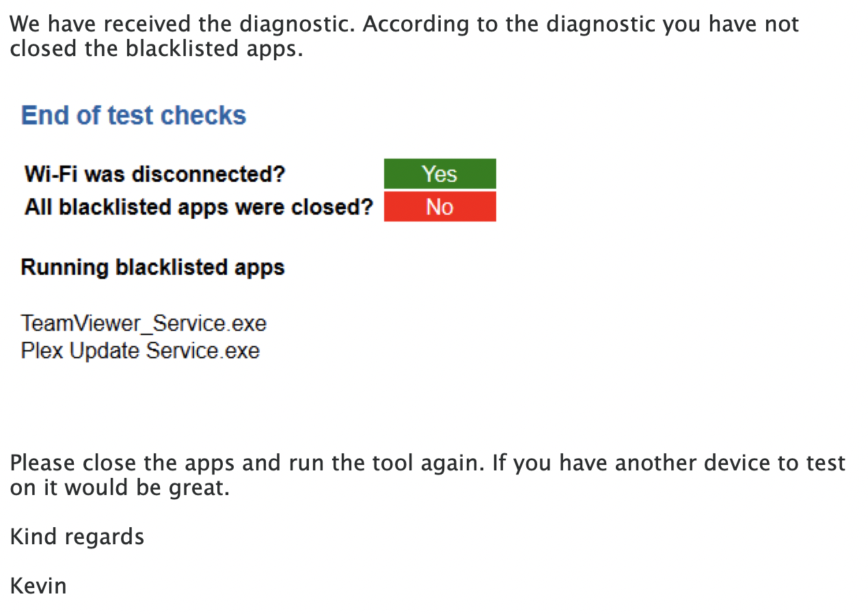Click the embedded diagnostic report image
The image size is (868, 614).
[x=260, y=232]
